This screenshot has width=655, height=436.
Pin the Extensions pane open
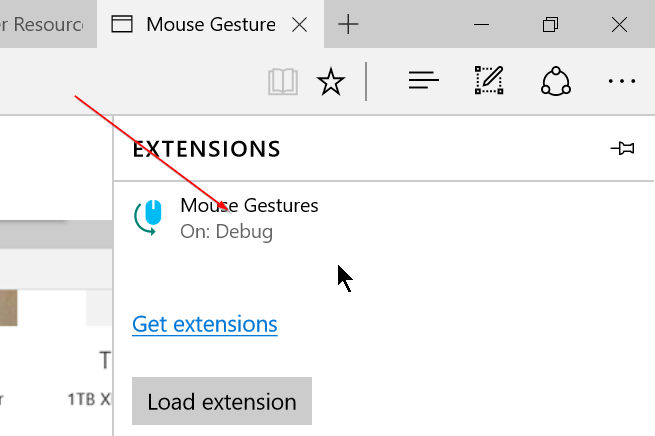click(x=622, y=149)
